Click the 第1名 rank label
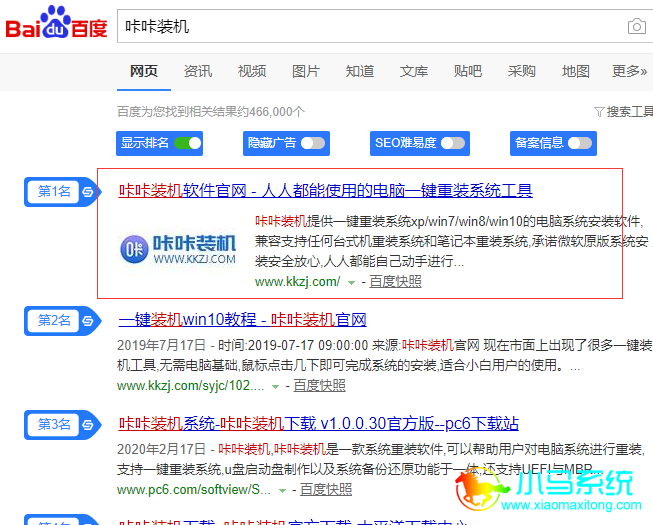 point(54,192)
